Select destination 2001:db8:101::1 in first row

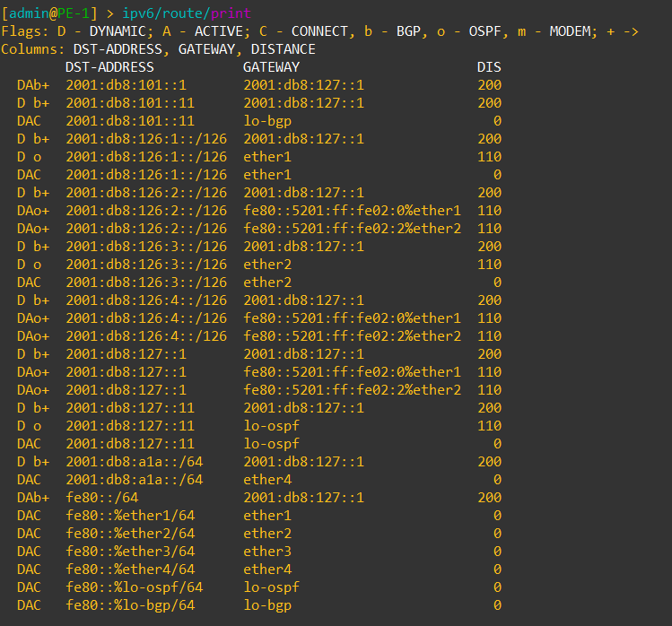click(126, 85)
